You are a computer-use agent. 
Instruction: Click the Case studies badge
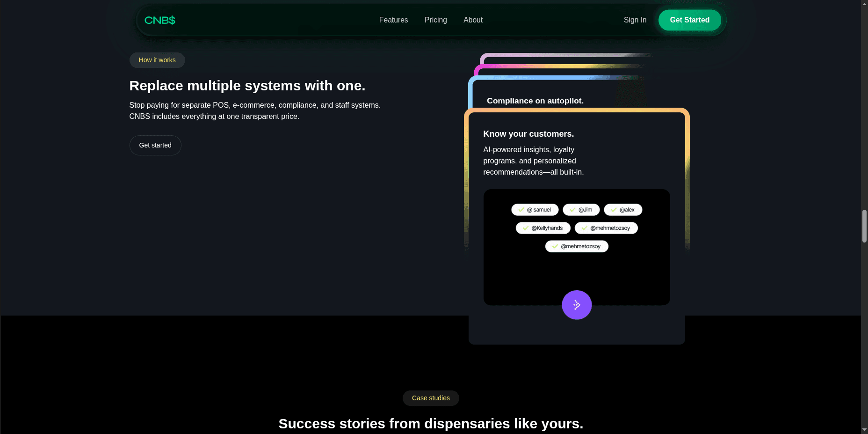431,398
